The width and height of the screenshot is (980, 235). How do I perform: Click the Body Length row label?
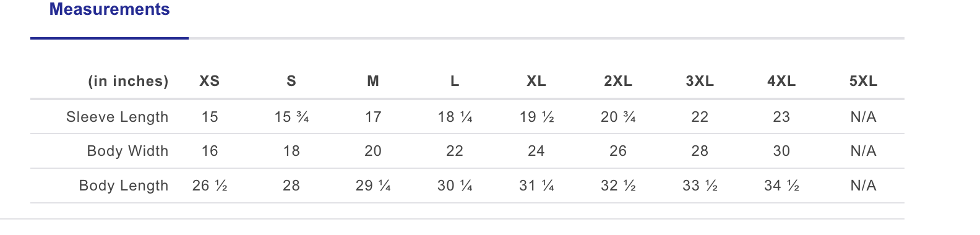click(124, 186)
